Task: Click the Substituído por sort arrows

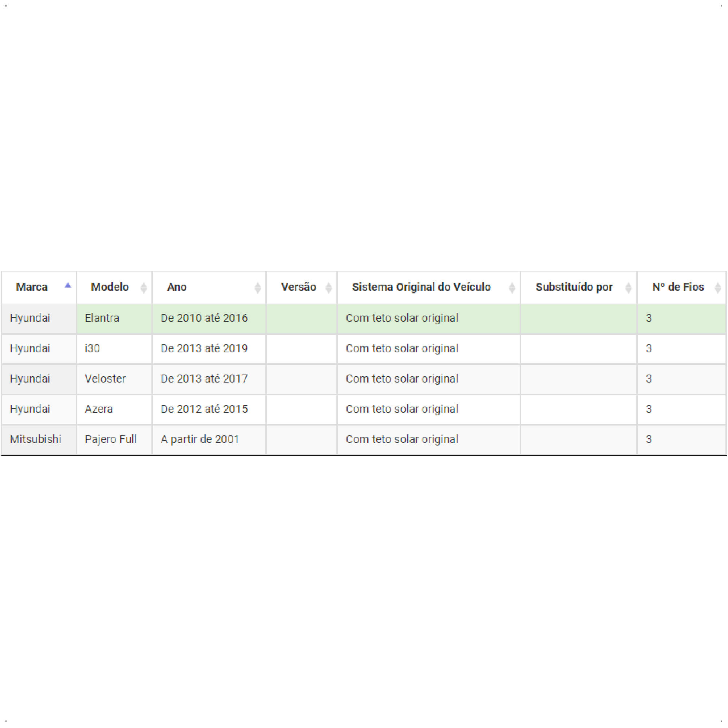Action: [x=629, y=288]
